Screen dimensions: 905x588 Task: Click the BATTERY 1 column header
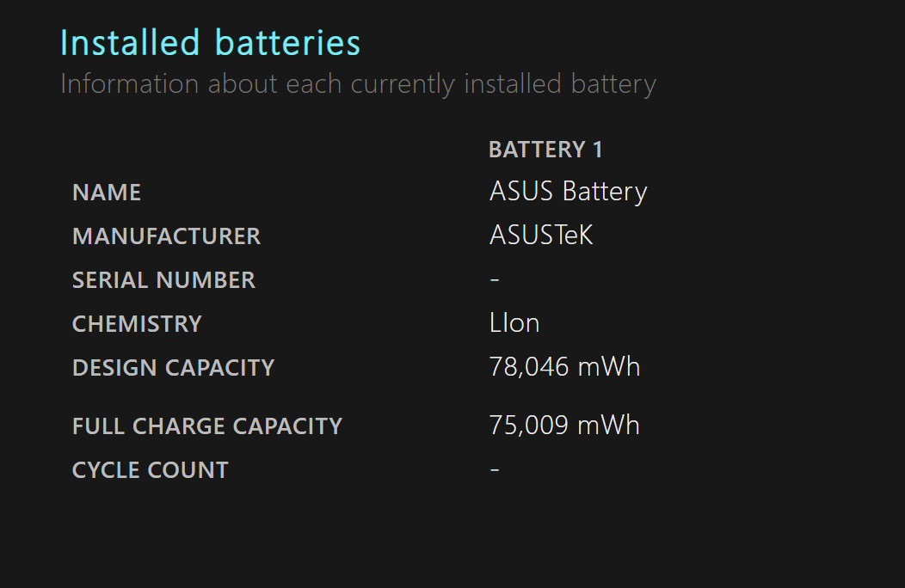pyautogui.click(x=546, y=150)
